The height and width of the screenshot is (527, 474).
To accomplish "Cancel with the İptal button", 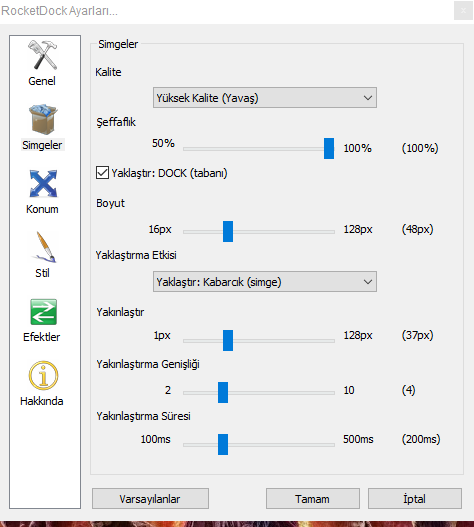I will point(415,499).
